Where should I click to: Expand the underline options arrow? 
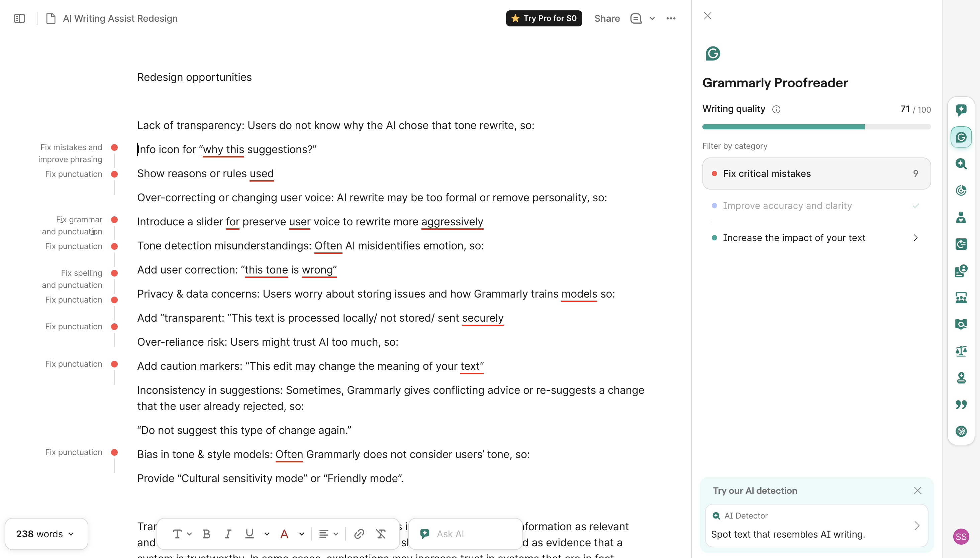click(x=267, y=534)
